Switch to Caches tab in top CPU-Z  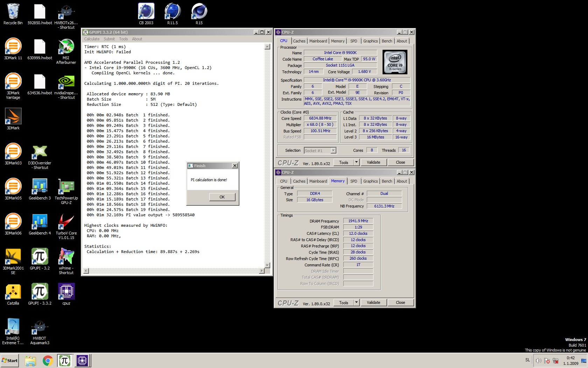pyautogui.click(x=299, y=41)
